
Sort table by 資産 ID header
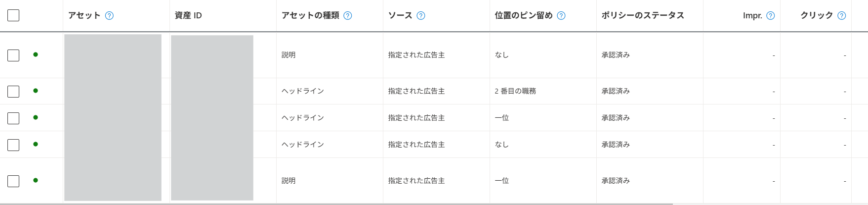tap(188, 16)
